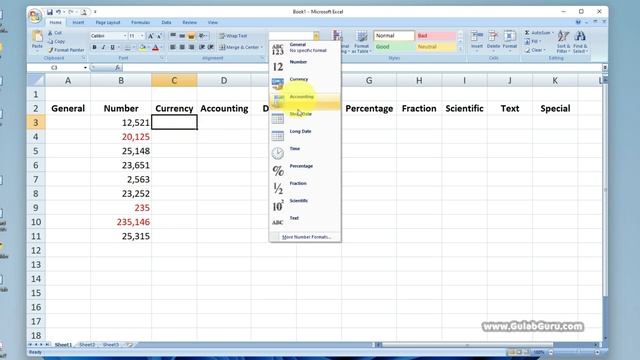Choose Long Date format

pos(305,135)
